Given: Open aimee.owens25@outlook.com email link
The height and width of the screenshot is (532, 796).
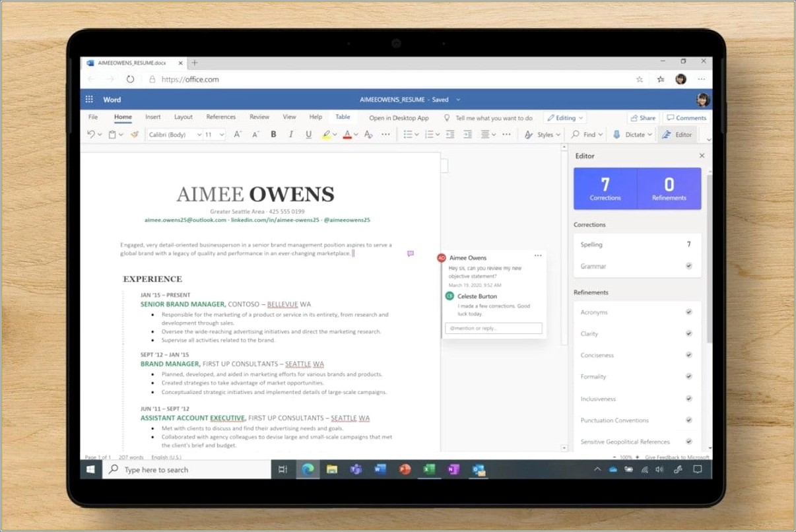Looking at the screenshot, I should tap(185, 219).
